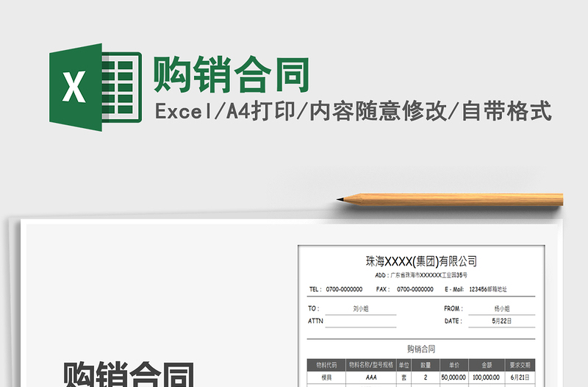Click the TO field value 刘小姐
This screenshot has width=588, height=387.
click(x=360, y=308)
